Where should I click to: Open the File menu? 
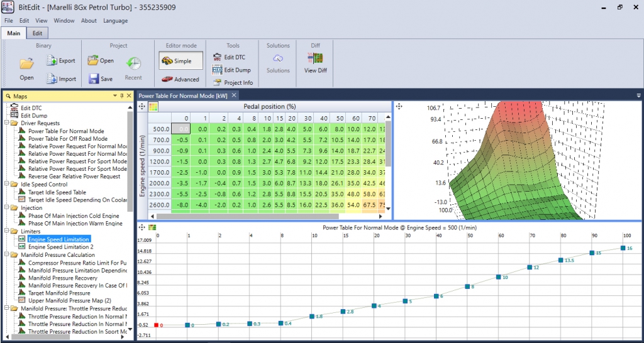pos(9,21)
